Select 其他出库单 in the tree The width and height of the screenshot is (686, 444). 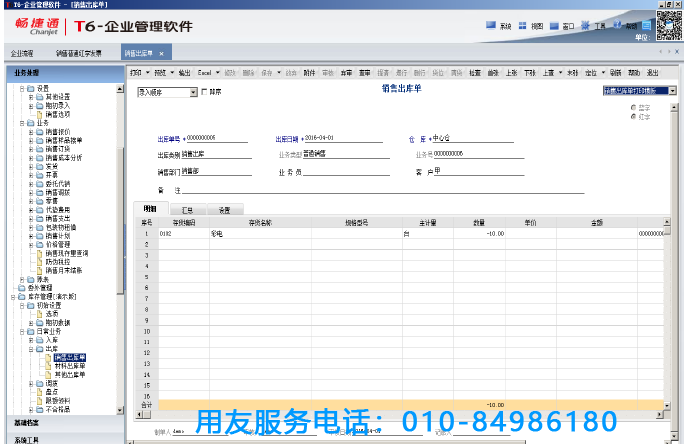click(70, 375)
